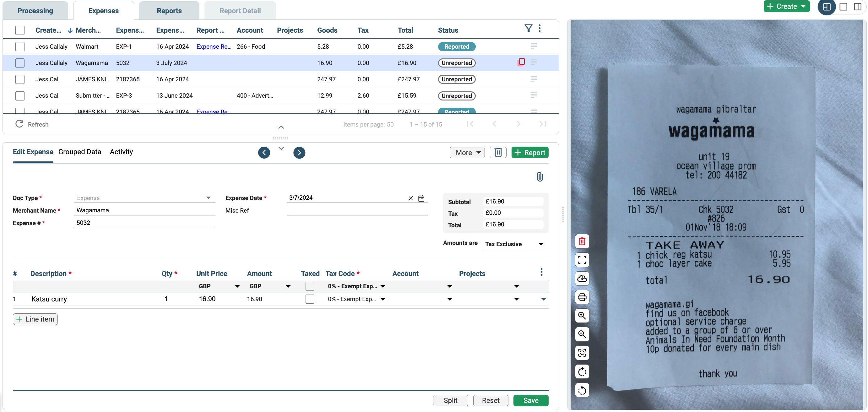The height and width of the screenshot is (412, 868).
Task: Click the fullscreen icon in image viewer
Action: click(582, 260)
